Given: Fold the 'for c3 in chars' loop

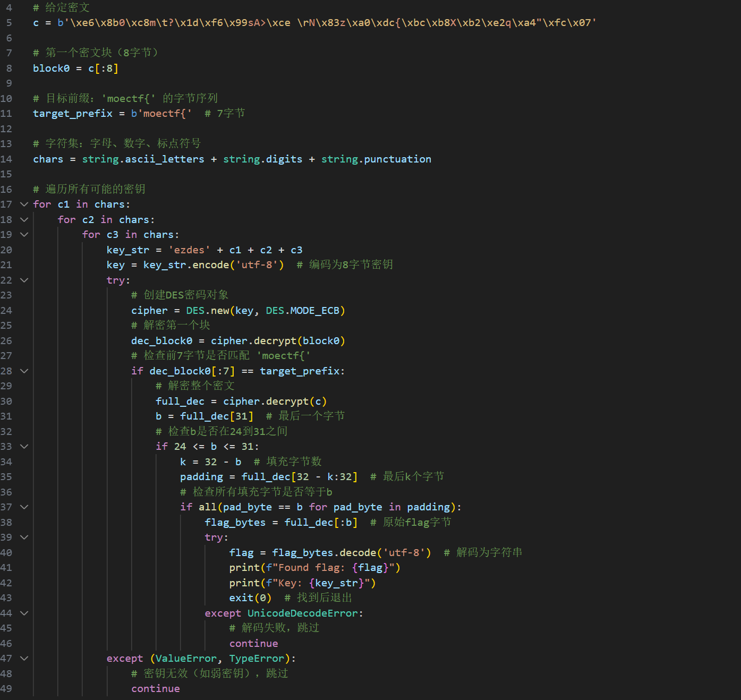Looking at the screenshot, I should click(24, 235).
